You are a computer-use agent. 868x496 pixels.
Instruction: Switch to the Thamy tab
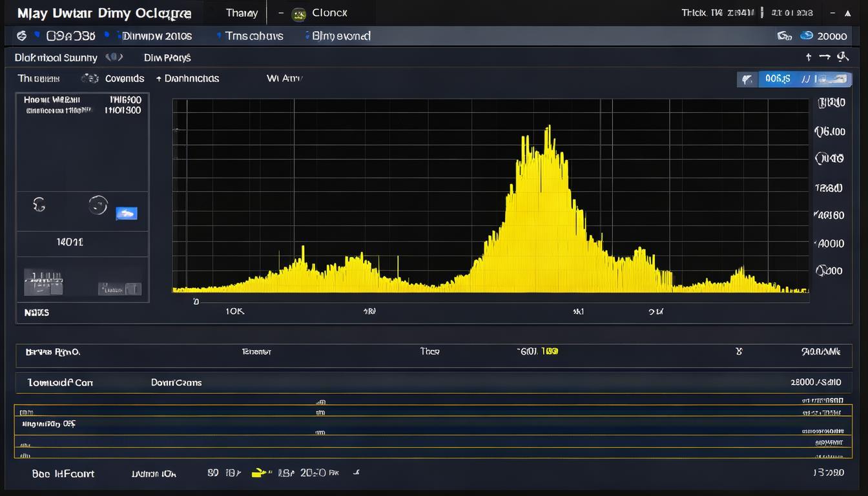pyautogui.click(x=242, y=13)
